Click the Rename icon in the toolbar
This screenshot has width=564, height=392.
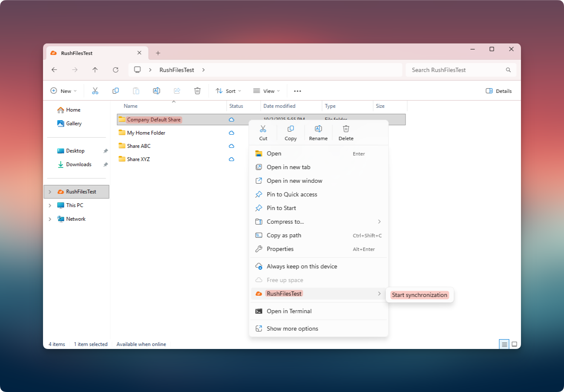pyautogui.click(x=156, y=91)
